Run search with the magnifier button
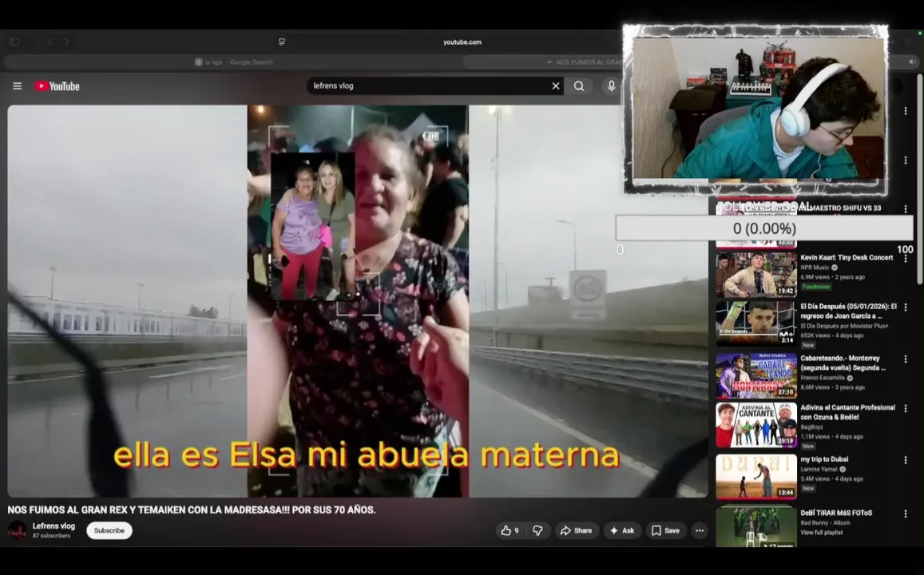Screen dimensions: 924x575 (579, 86)
